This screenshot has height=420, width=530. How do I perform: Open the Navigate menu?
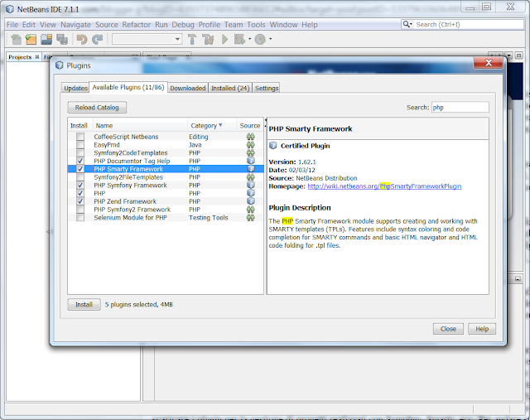75,25
